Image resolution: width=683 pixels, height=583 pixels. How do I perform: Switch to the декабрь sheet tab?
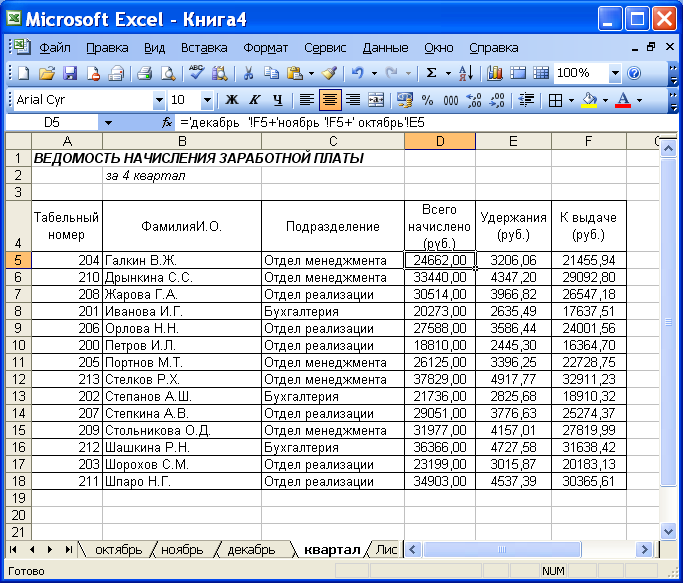[x=251, y=550]
